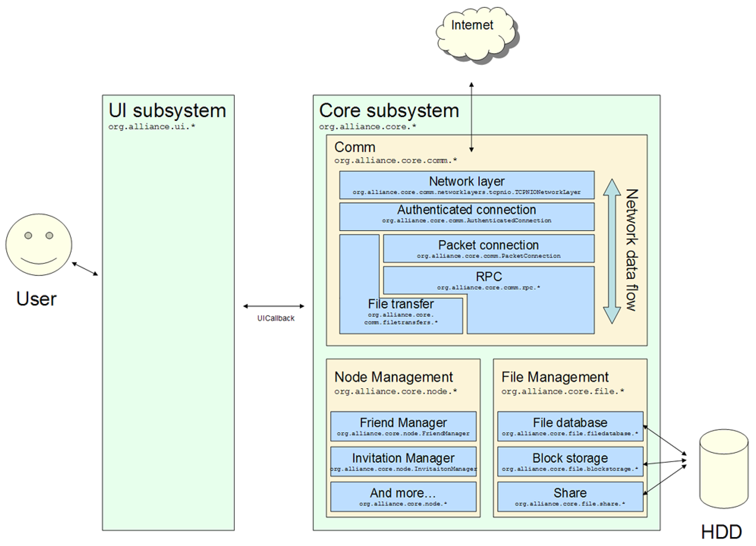Click the User smiley face icon
Viewport: 756px width, 546px height.
39,245
